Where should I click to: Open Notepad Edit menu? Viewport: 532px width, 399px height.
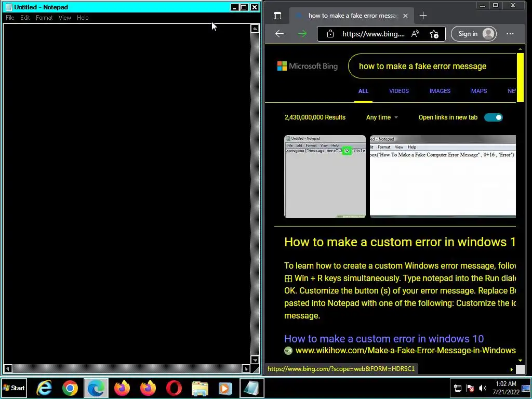coord(25,18)
